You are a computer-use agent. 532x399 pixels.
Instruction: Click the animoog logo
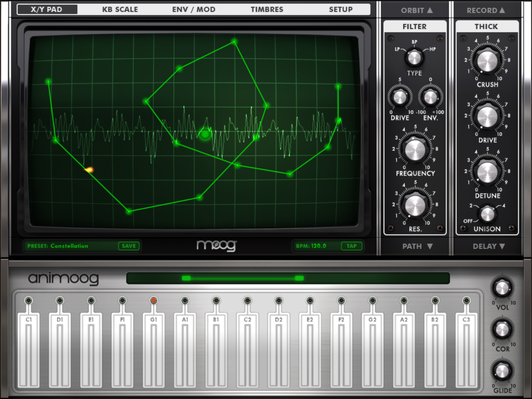[64, 279]
